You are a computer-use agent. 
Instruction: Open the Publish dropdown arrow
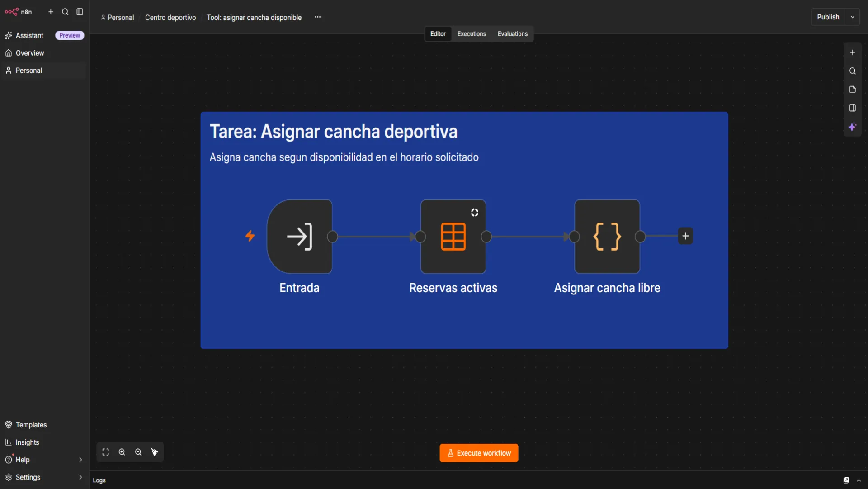[x=853, y=17]
